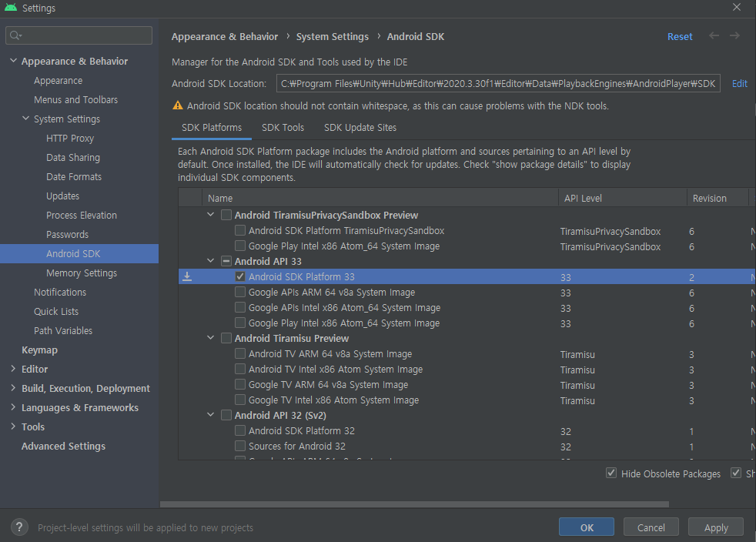This screenshot has height=542, width=756.
Task: Collapse the Android Tiramisu Preview group
Action: [x=211, y=338]
